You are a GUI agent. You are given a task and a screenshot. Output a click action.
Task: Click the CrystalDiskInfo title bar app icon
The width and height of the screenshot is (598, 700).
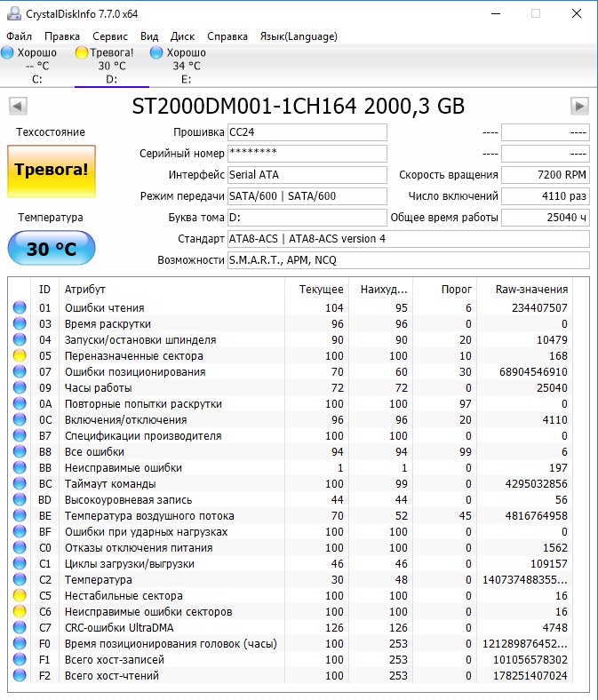click(14, 14)
